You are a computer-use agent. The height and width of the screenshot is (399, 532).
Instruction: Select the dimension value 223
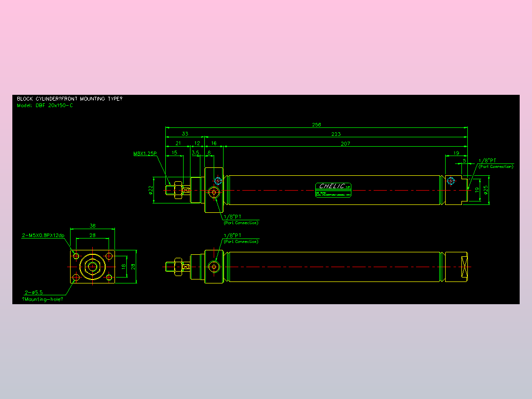(x=336, y=134)
